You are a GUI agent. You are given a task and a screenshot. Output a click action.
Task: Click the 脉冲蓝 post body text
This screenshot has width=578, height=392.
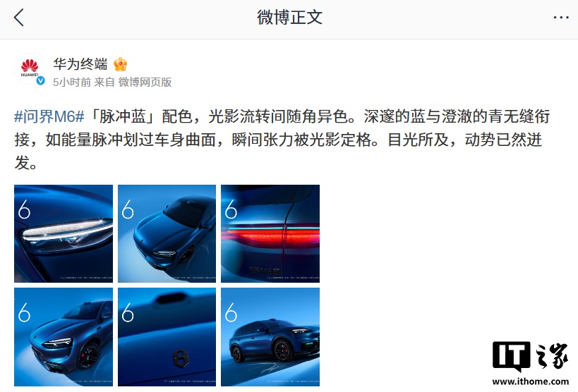(122, 117)
